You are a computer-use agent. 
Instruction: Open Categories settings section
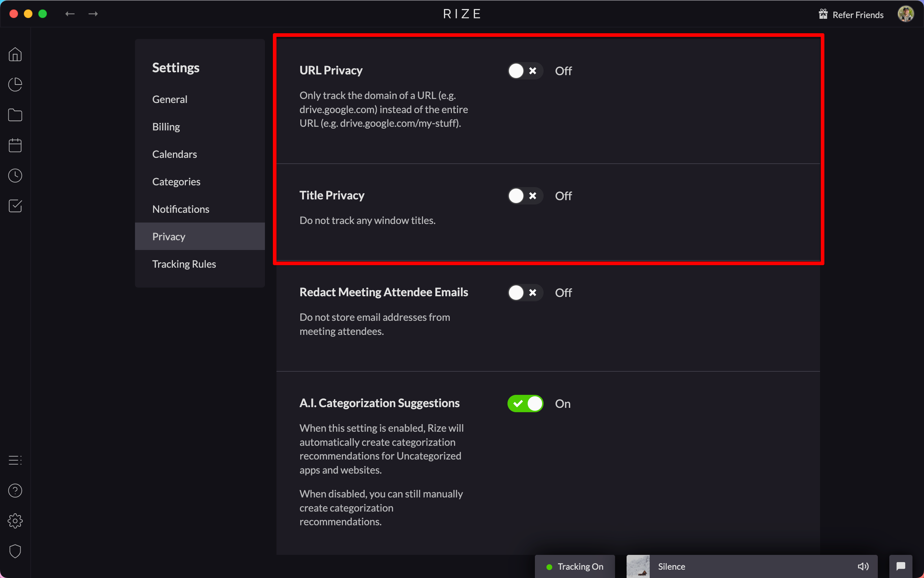[x=200, y=182]
